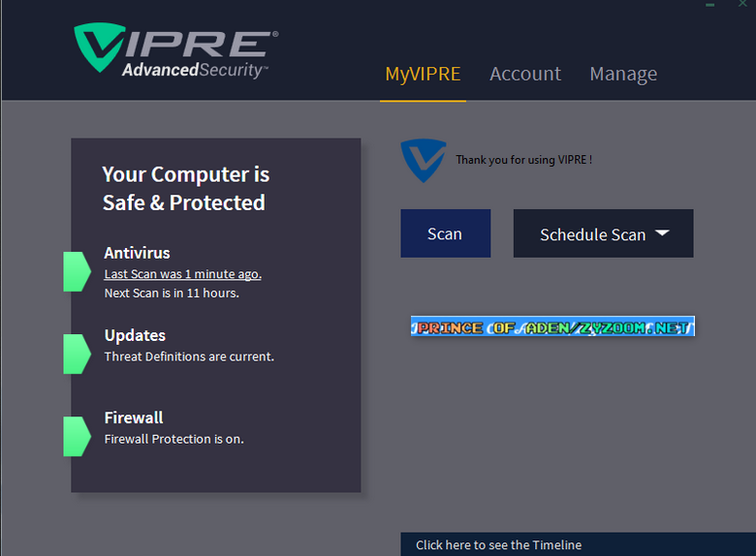Close the VIPRE window
Screen dimensions: 756x556
click(x=743, y=4)
